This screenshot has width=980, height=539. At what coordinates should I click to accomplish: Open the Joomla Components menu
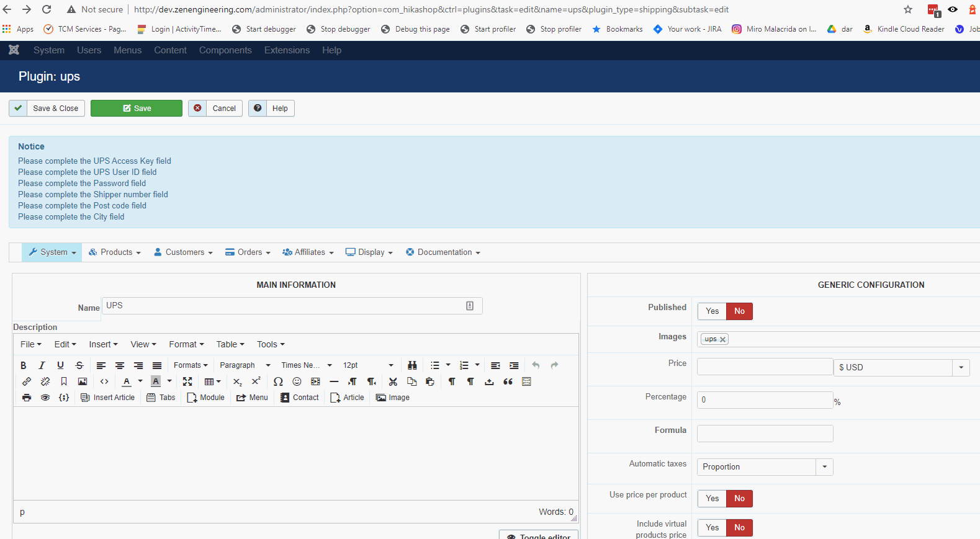click(x=225, y=50)
